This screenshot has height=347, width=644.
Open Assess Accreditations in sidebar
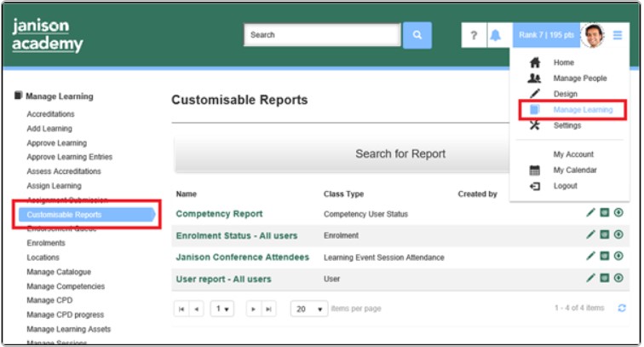click(x=64, y=171)
